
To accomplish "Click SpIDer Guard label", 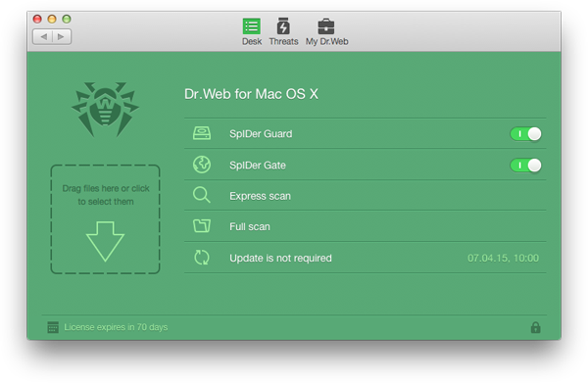I will click(x=261, y=134).
